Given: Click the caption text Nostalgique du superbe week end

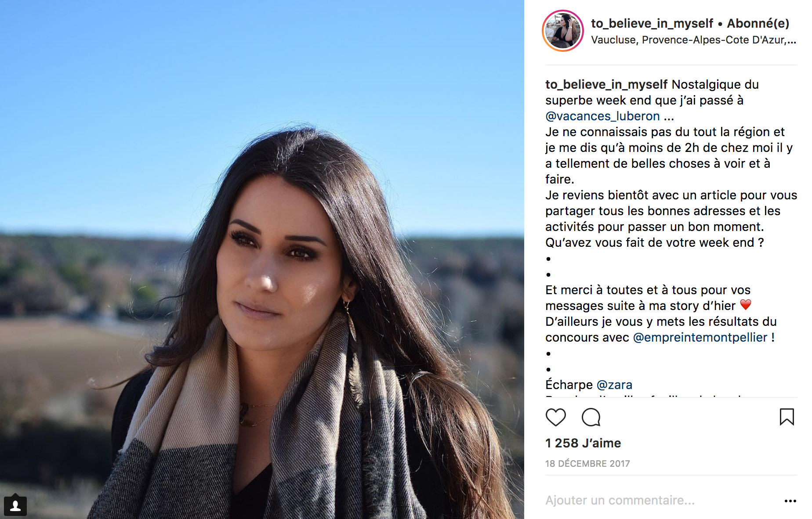Looking at the screenshot, I should coord(652,93).
